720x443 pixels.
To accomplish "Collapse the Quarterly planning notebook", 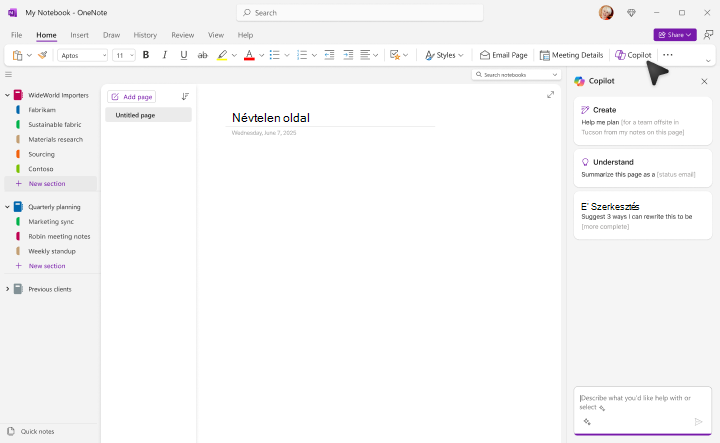I will point(7,207).
